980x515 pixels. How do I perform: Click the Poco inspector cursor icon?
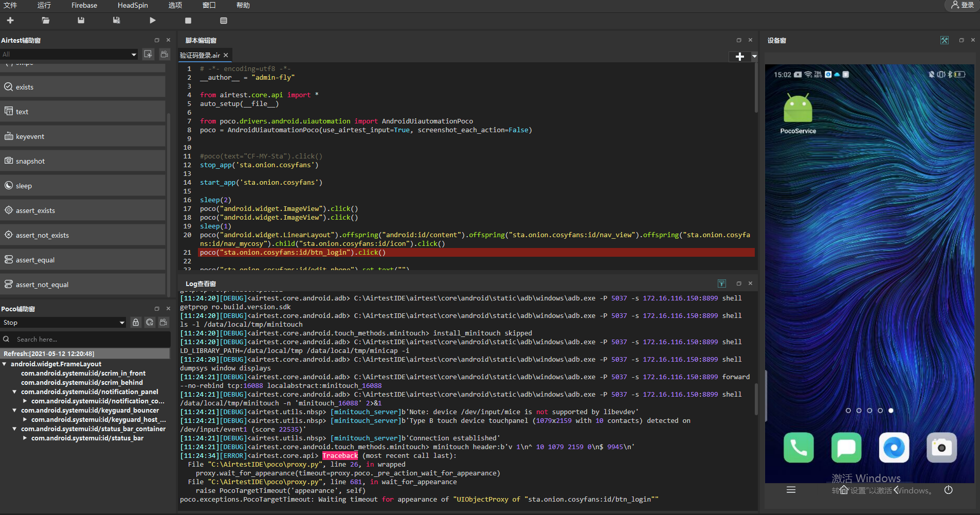click(150, 323)
